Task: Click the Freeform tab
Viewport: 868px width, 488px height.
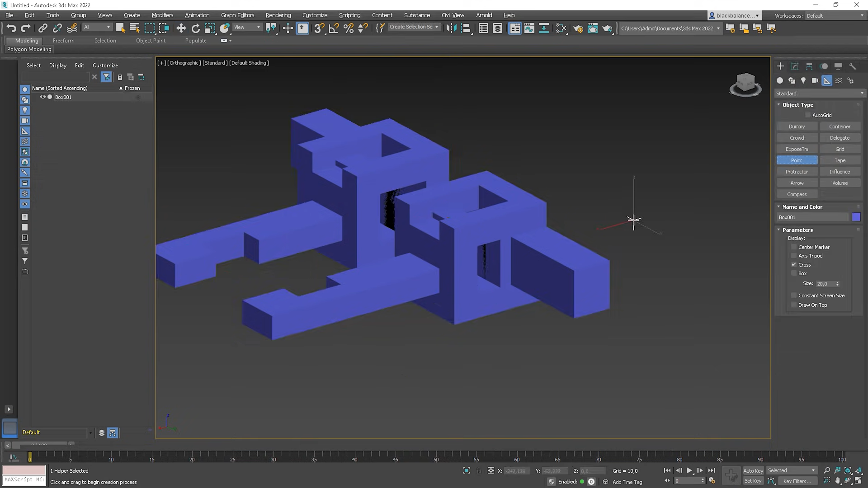Action: [x=63, y=40]
